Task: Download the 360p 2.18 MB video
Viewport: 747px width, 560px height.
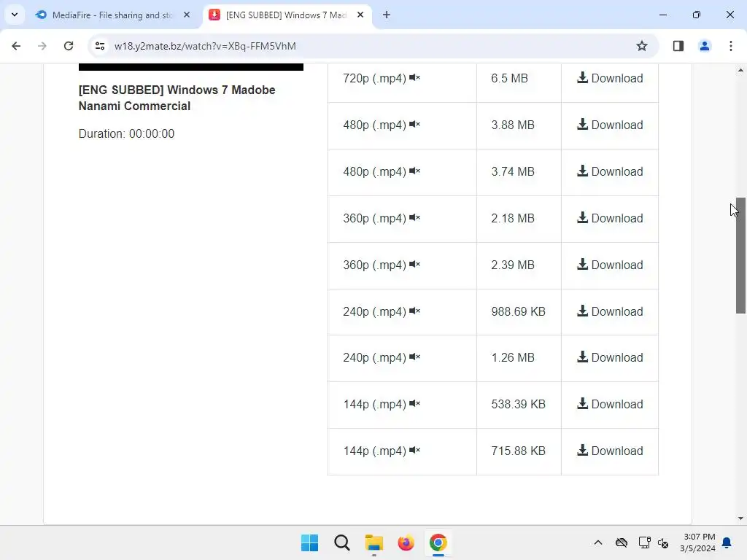Action: [610, 218]
